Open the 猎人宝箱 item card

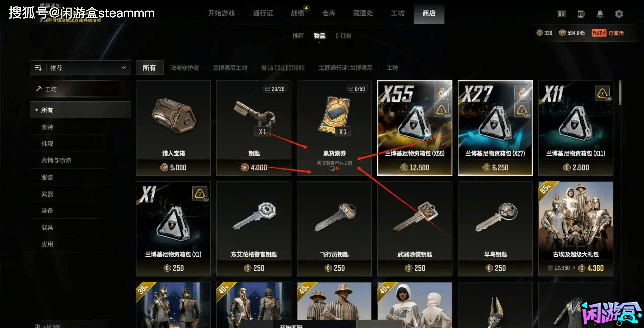coord(173,128)
